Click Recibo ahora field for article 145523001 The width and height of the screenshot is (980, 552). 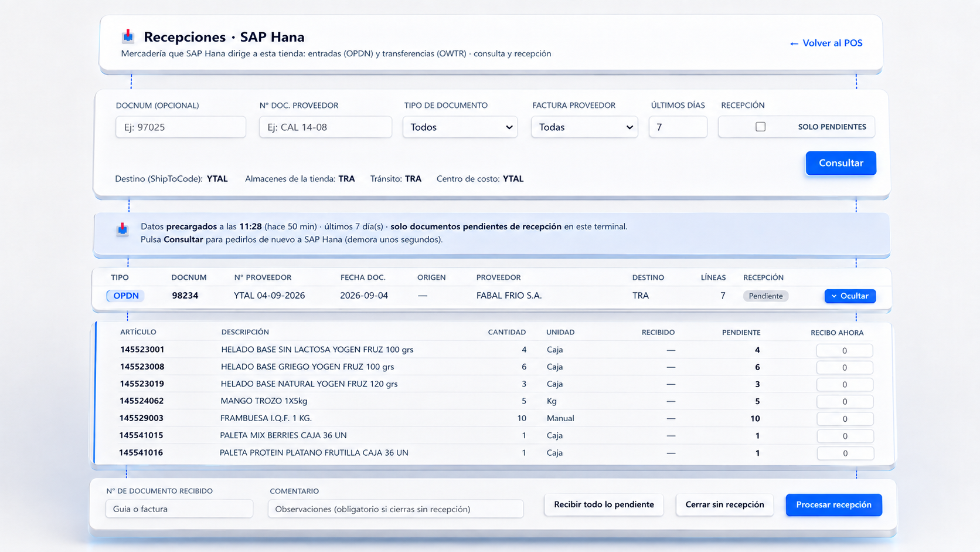pyautogui.click(x=845, y=350)
